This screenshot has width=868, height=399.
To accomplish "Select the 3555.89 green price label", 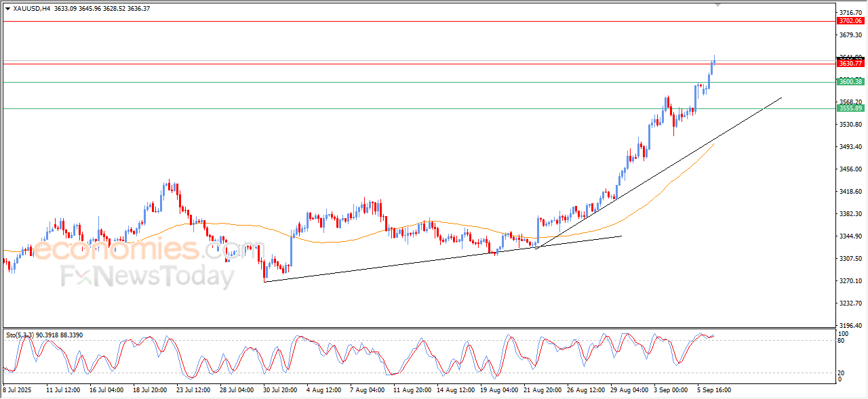I will coord(850,108).
